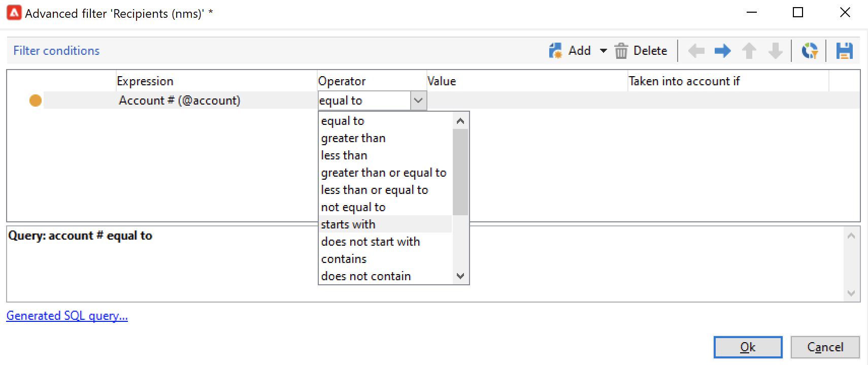
Task: Click the filter distribution chart icon
Action: 810,51
